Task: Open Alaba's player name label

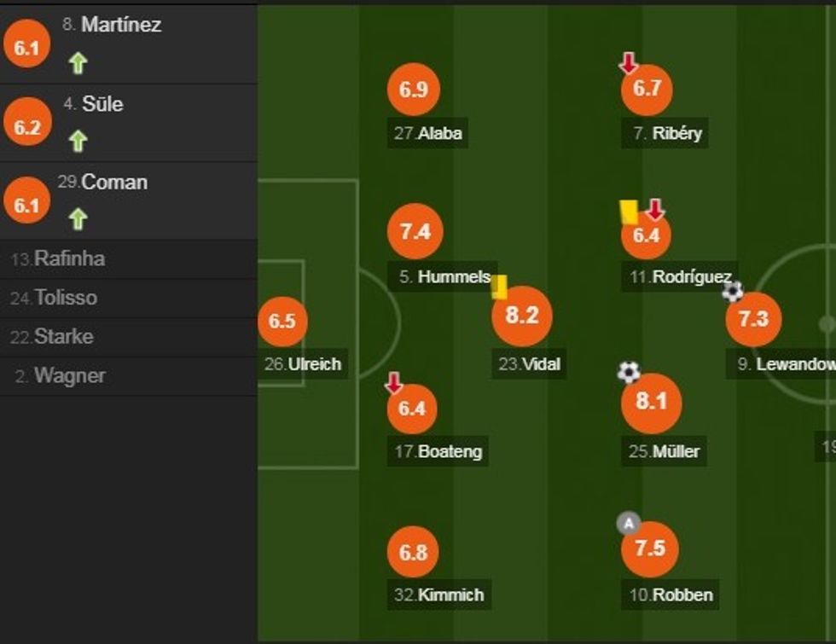Action: click(x=431, y=134)
